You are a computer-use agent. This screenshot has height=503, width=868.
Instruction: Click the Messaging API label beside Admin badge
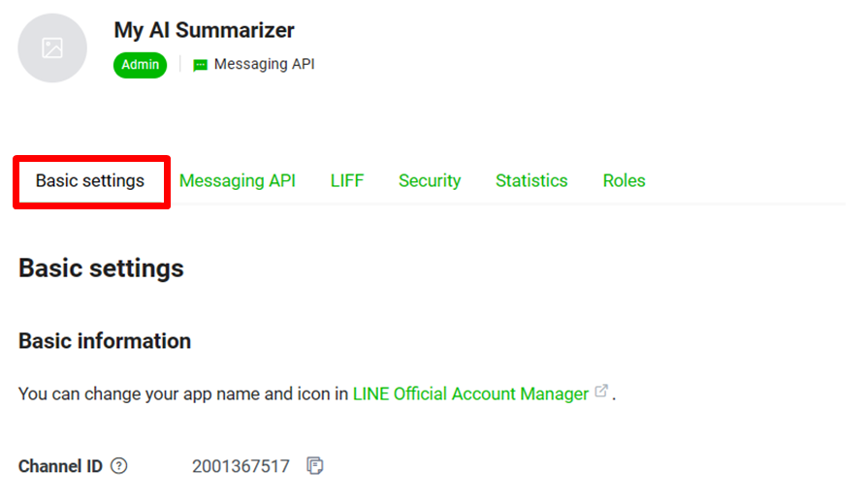coord(264,65)
